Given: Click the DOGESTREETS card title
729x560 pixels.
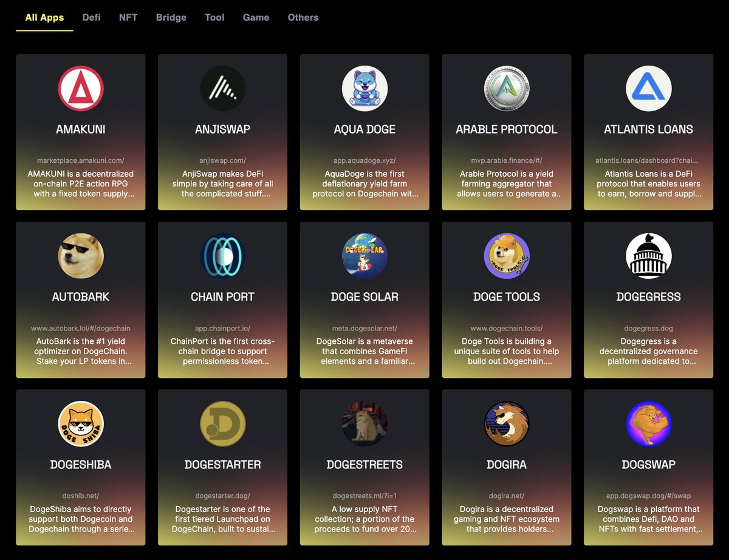Looking at the screenshot, I should [364, 465].
